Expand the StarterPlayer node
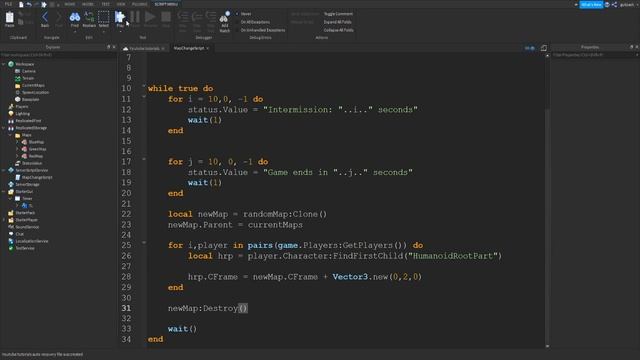This screenshot has width=640, height=360. click(x=4, y=220)
